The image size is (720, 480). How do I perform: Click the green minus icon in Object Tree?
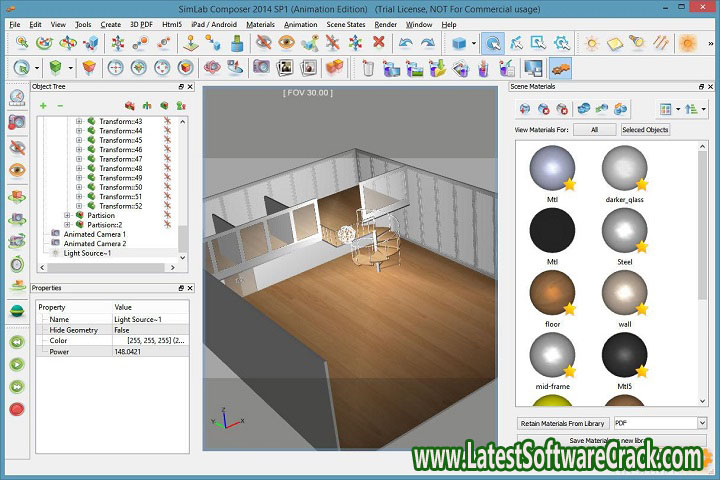click(x=60, y=106)
